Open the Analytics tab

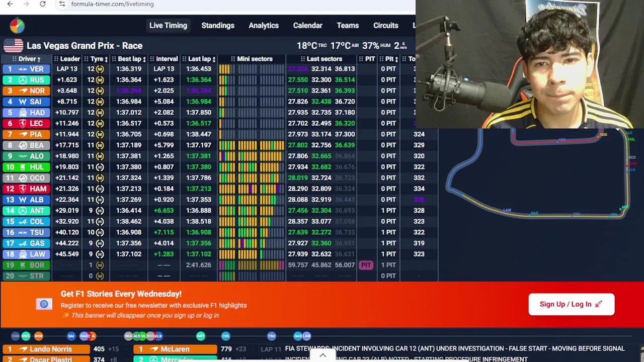[x=264, y=25]
